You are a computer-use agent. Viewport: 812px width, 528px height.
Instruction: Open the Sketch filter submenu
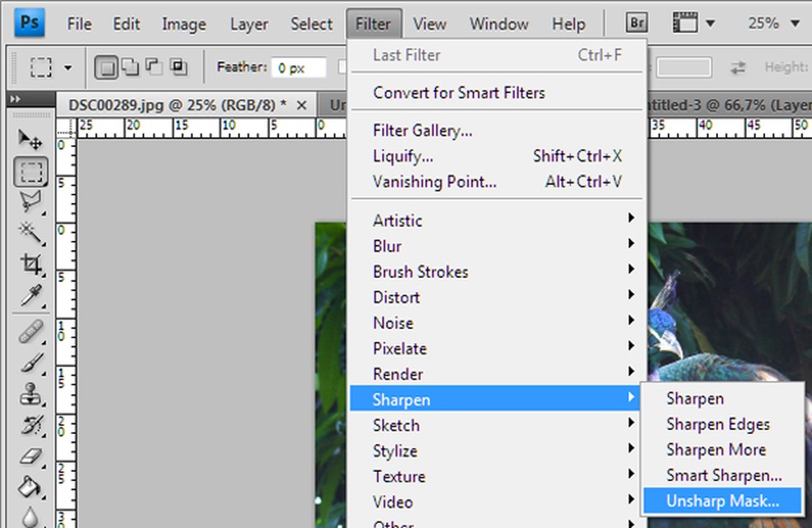(496, 425)
